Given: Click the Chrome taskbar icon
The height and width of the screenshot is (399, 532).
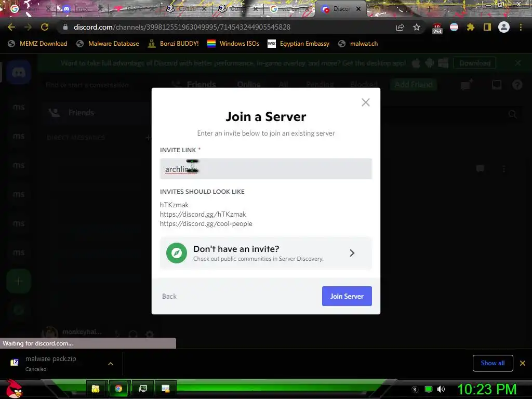Looking at the screenshot, I should 118,389.
